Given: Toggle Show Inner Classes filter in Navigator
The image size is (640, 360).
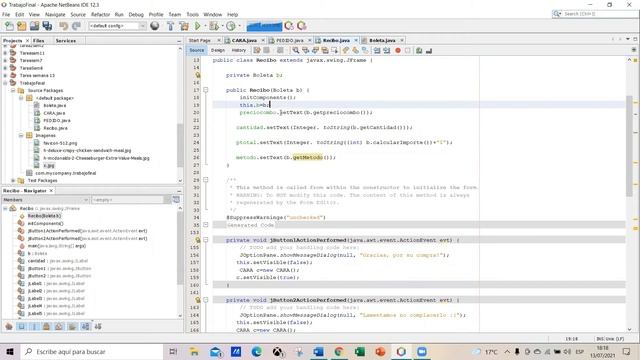Looking at the screenshot, I should [x=59, y=327].
